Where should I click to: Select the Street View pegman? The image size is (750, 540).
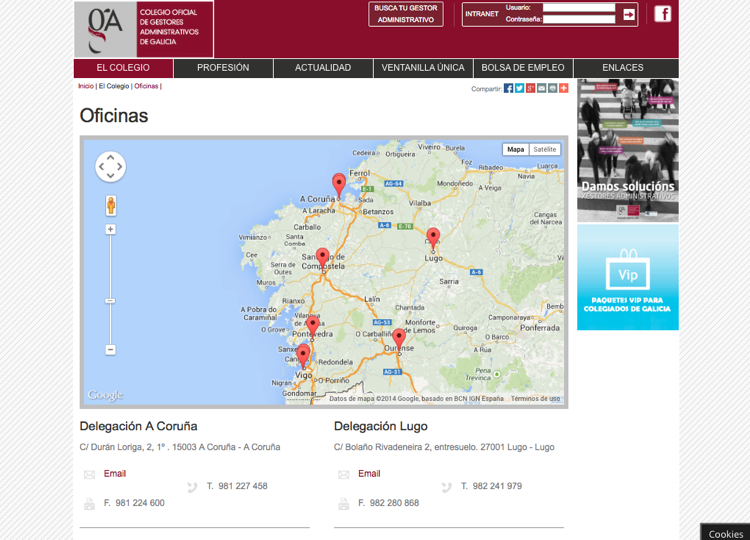[x=111, y=205]
